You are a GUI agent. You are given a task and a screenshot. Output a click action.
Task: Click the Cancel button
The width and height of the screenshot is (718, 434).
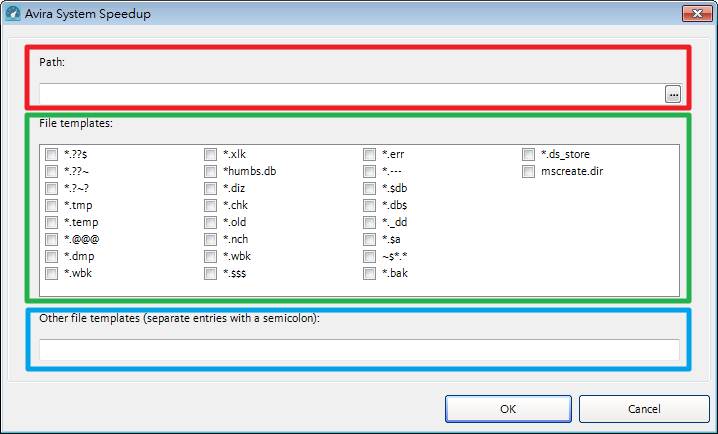coord(644,409)
